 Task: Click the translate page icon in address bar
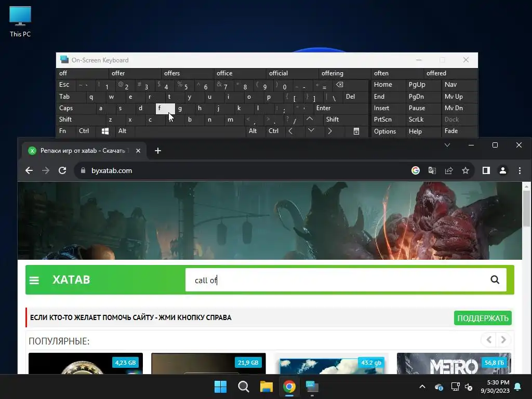pos(432,170)
